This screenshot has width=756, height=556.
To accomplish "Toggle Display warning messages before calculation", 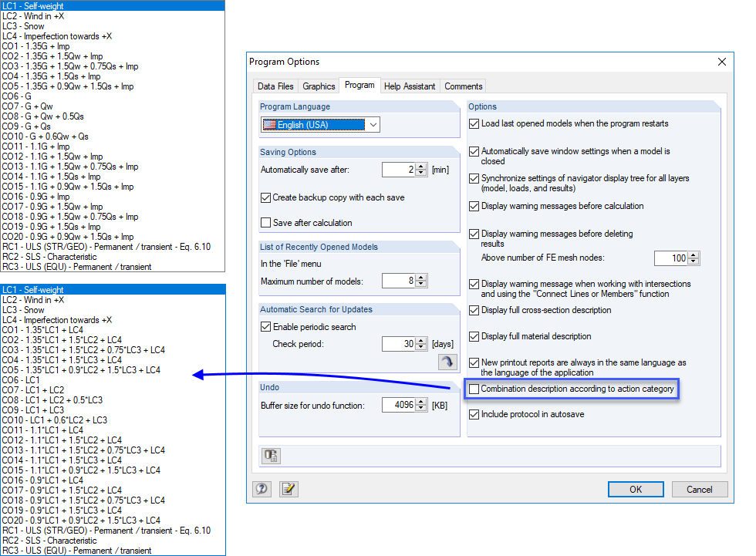I will (474, 206).
